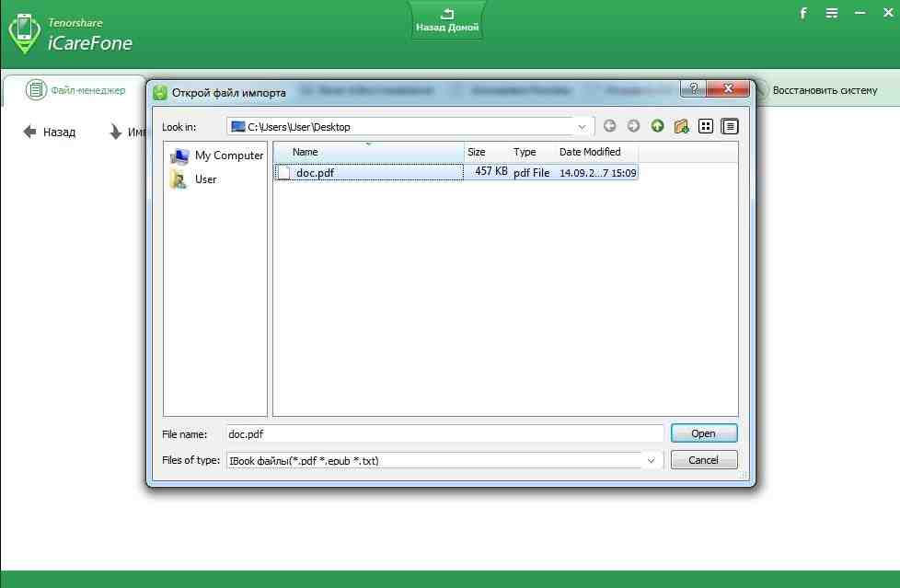This screenshot has height=588, width=900.
Task: Click the C:\Users\User\Desktop path text
Action: coord(299,127)
